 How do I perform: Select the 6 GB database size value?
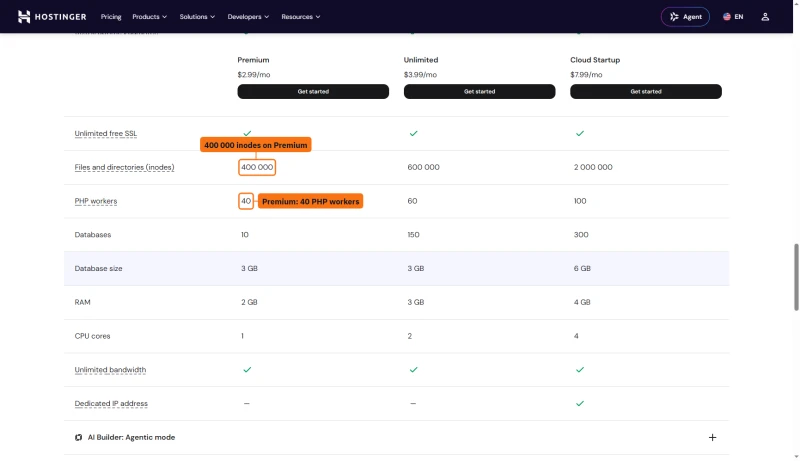(x=582, y=268)
